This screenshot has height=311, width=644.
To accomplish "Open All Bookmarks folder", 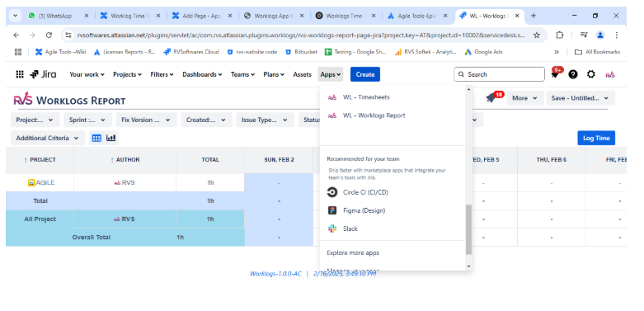I will click(597, 52).
